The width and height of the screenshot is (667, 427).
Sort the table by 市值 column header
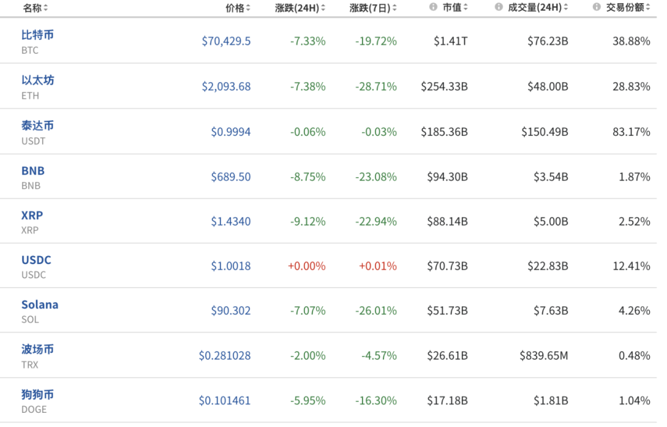[452, 8]
